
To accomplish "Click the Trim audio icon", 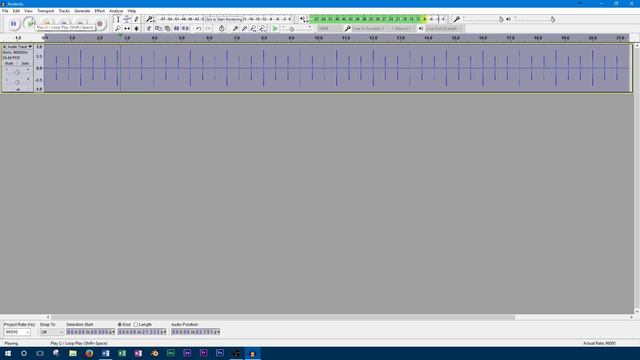I will tap(176, 29).
